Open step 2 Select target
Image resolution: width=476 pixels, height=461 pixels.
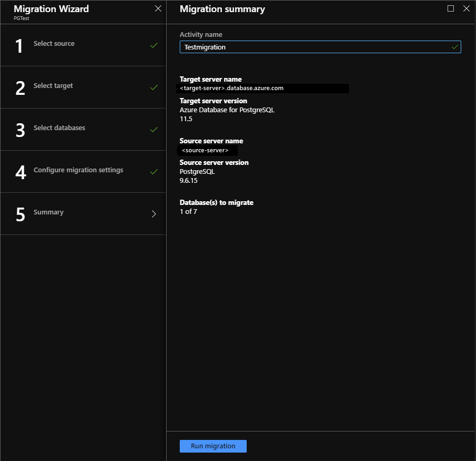tap(83, 87)
